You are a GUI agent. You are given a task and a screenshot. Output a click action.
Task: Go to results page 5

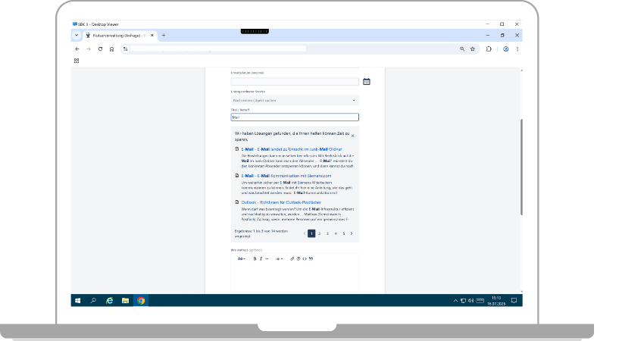pos(344,233)
